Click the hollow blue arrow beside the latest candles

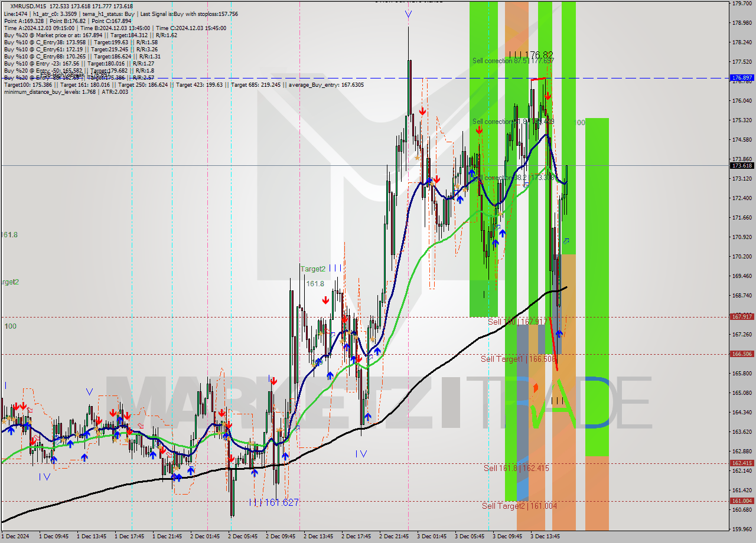(566, 241)
